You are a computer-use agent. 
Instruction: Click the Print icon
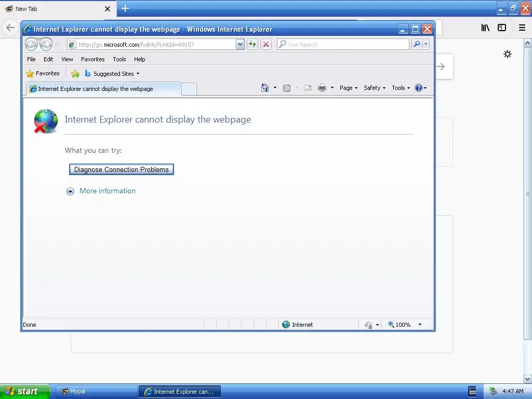[322, 88]
